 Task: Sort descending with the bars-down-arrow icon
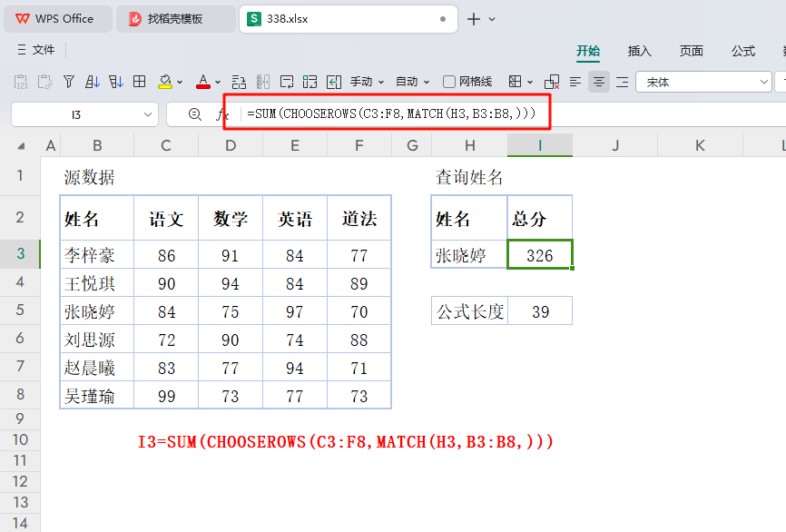[x=116, y=82]
